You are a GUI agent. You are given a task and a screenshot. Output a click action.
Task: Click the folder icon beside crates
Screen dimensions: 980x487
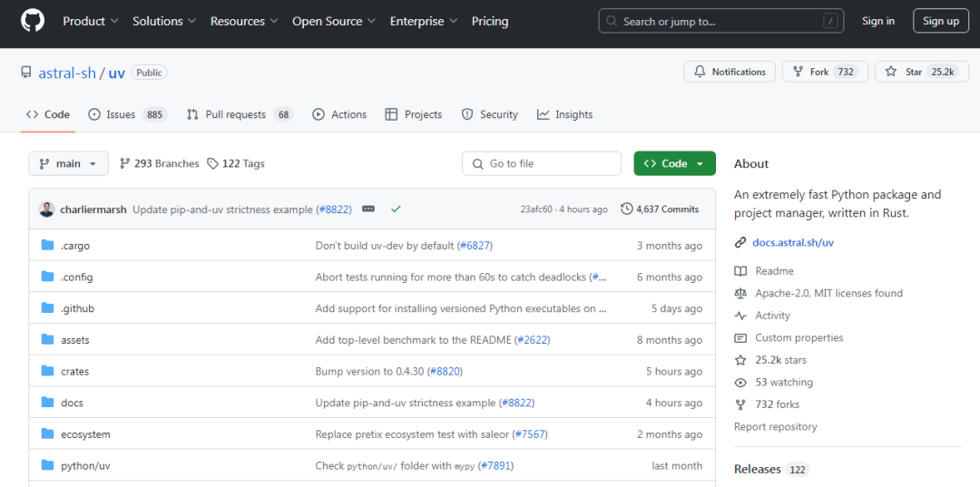click(x=47, y=370)
